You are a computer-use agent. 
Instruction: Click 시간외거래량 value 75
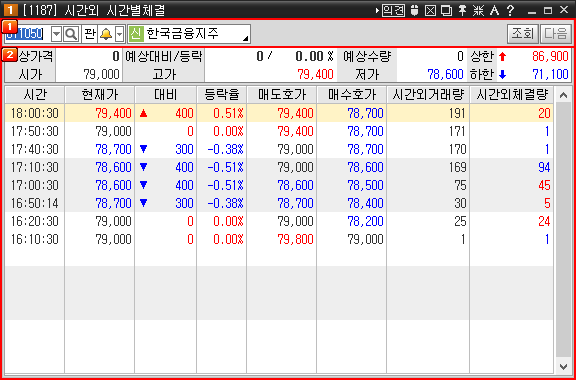click(x=460, y=185)
